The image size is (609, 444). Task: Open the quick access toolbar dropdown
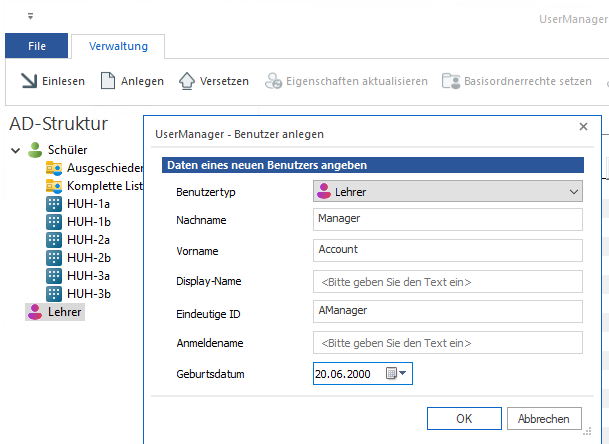click(x=30, y=17)
